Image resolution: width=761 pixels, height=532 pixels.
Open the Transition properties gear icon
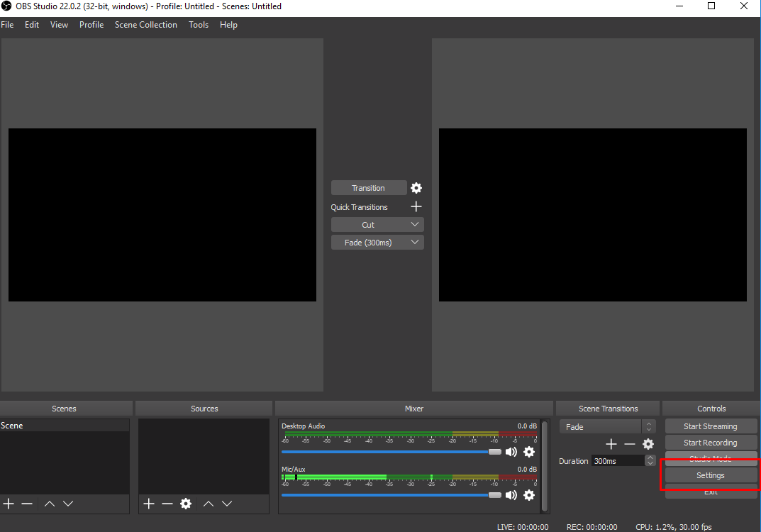[x=416, y=188]
